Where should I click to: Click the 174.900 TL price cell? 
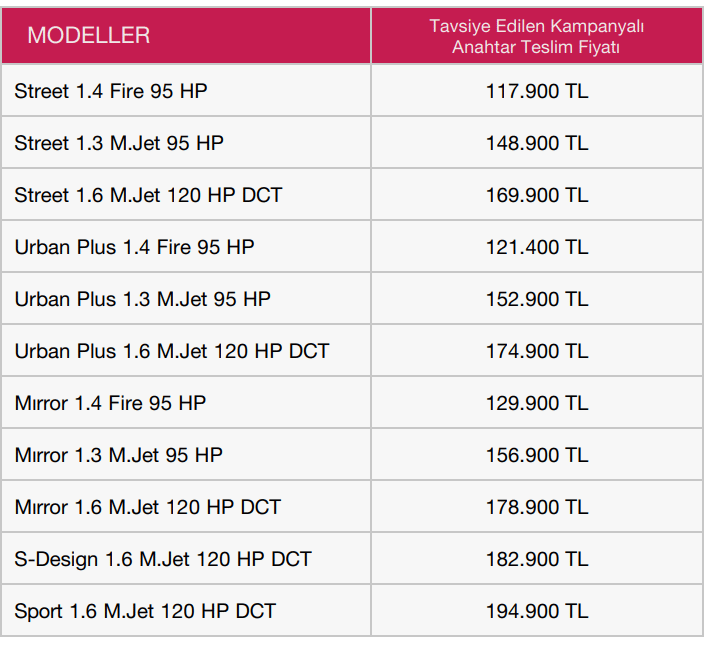(x=537, y=351)
